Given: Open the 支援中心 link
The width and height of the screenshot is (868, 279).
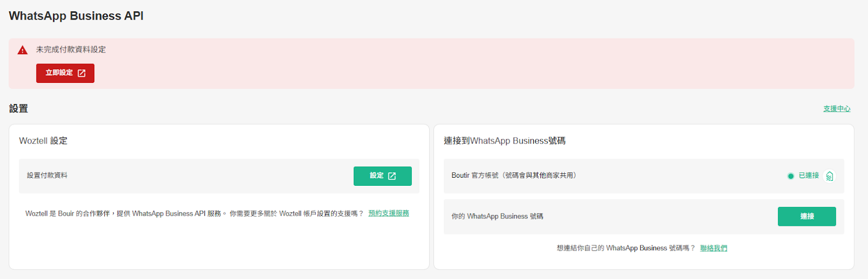Looking at the screenshot, I should (x=837, y=109).
